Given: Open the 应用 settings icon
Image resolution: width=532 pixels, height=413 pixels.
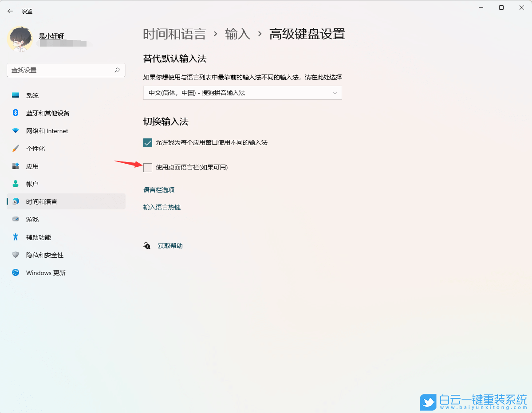Looking at the screenshot, I should click(16, 166).
